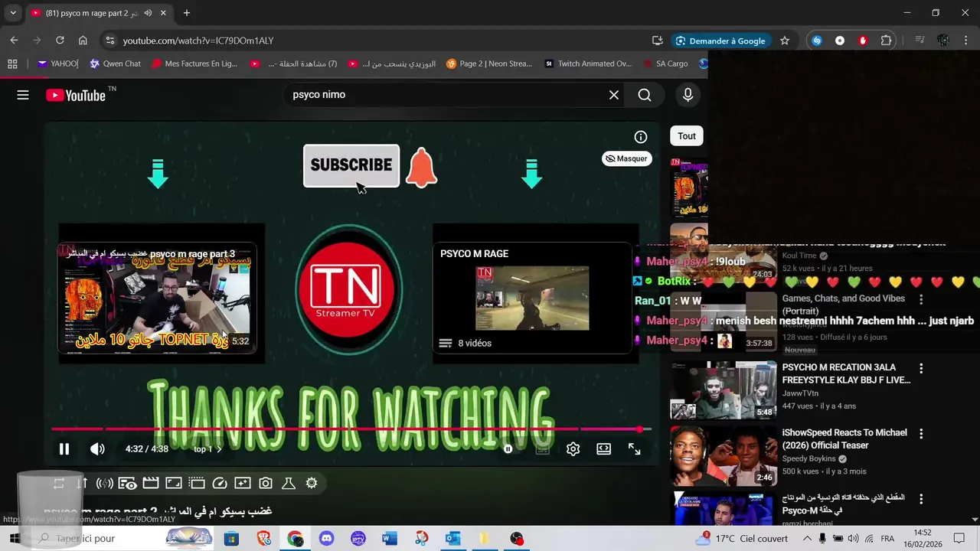Screen dimensions: 980x551
Task: Open 'iShowSpeed Reacts To Michael' video thumbnail
Action: 724,456
